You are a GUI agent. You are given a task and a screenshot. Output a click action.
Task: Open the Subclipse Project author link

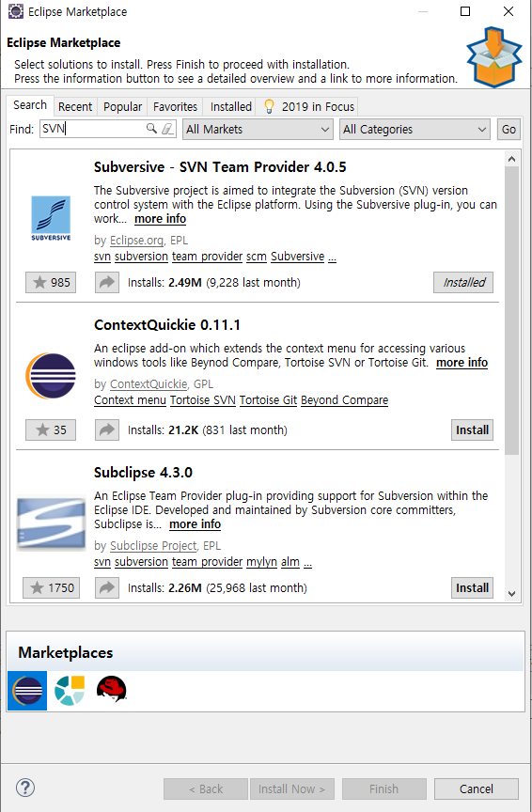[x=153, y=546]
